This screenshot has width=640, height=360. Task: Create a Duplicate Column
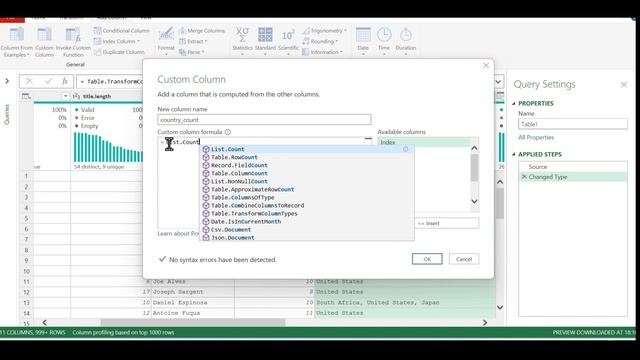click(x=119, y=52)
